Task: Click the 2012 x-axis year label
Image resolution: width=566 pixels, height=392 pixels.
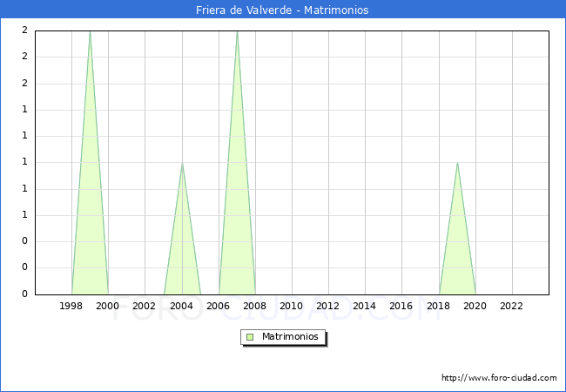Action: 328,306
